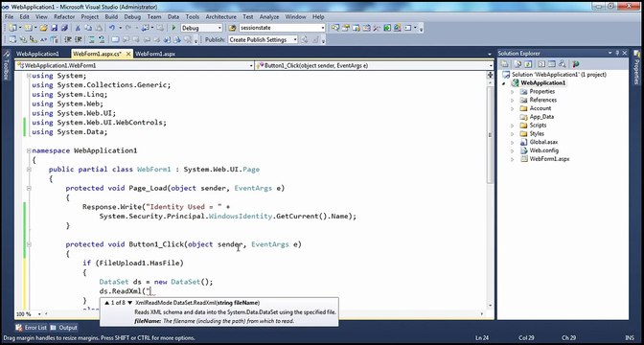Collapse the namespace WebApplication1 outlining block
644x345 pixels.
29,150
